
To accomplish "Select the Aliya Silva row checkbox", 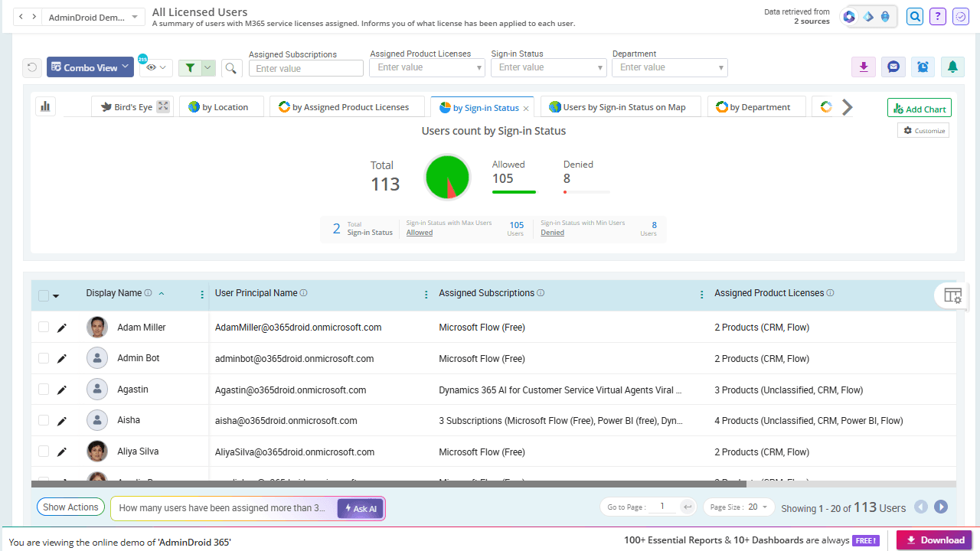I will [x=44, y=451].
